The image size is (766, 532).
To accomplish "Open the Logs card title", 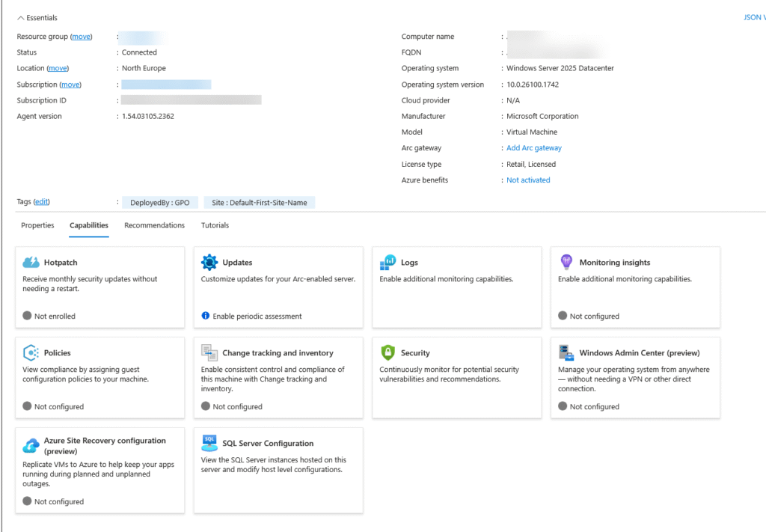I will point(409,263).
